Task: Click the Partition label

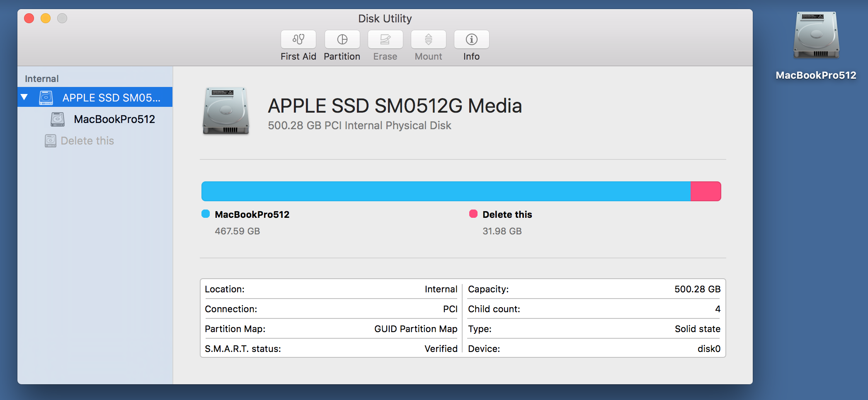Action: click(x=342, y=56)
